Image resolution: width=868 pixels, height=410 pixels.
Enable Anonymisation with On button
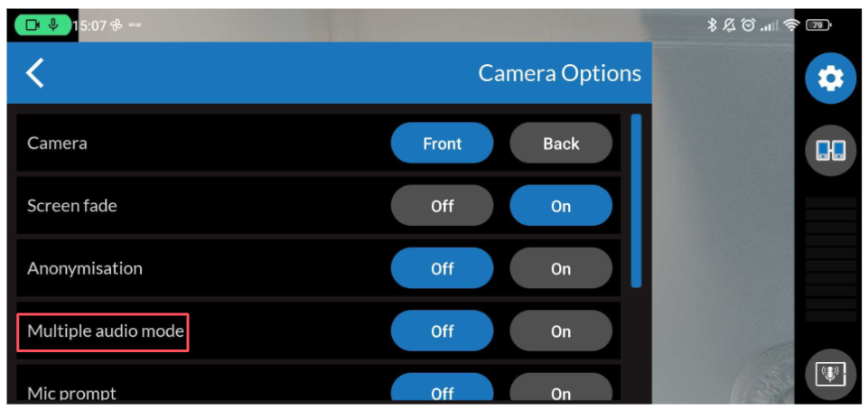[561, 268]
